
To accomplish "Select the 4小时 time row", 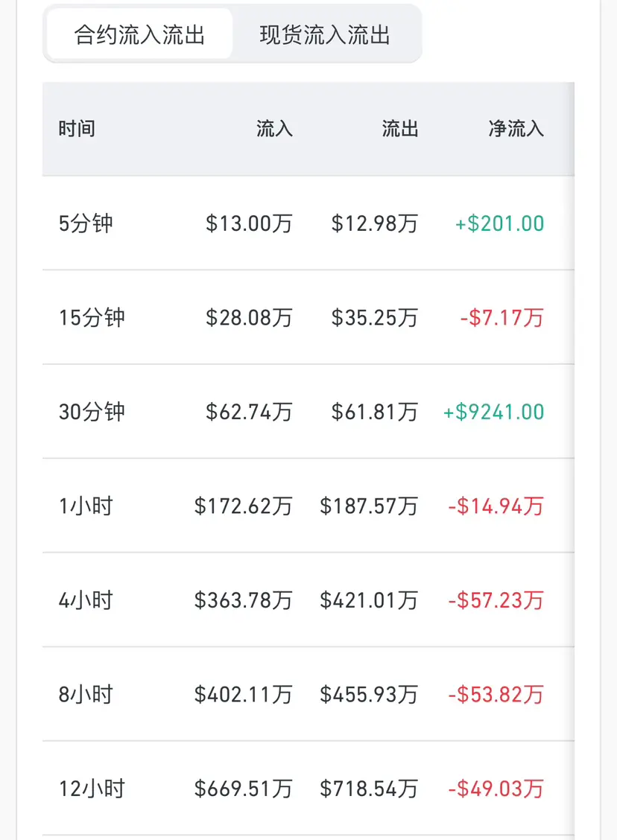I will coord(86,600).
